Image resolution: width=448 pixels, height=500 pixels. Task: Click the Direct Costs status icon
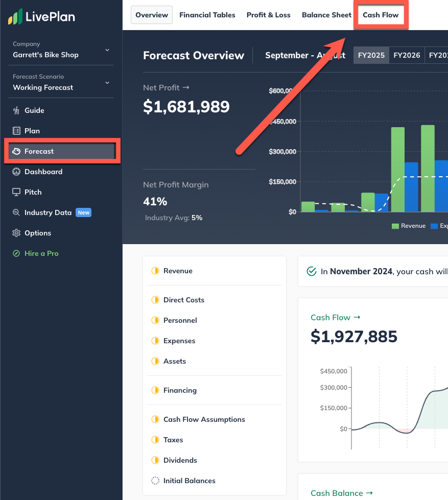(155, 300)
